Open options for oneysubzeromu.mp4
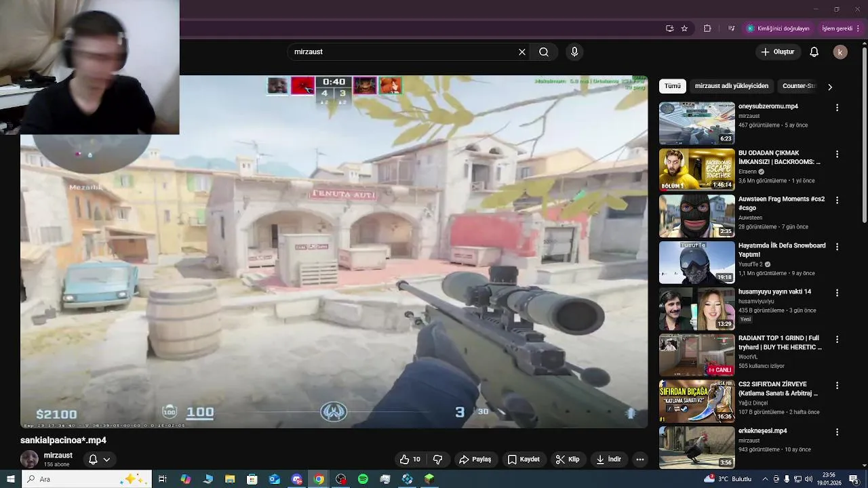 pyautogui.click(x=837, y=108)
